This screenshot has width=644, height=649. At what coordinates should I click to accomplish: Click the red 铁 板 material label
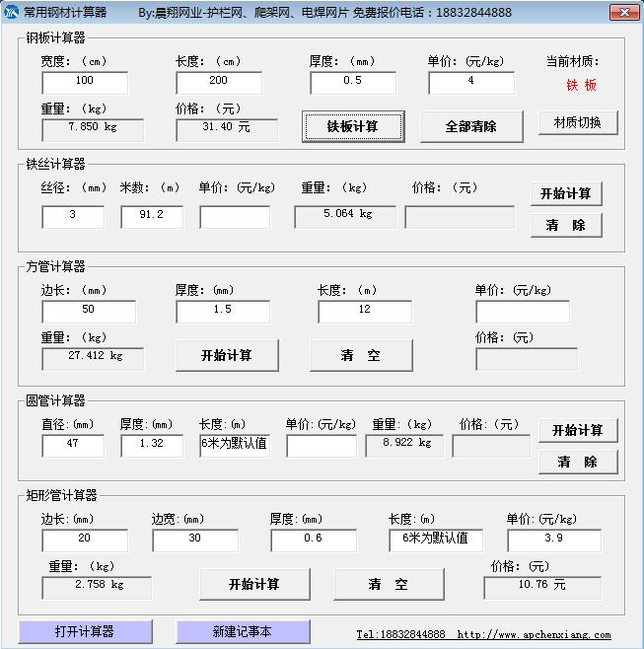[582, 85]
